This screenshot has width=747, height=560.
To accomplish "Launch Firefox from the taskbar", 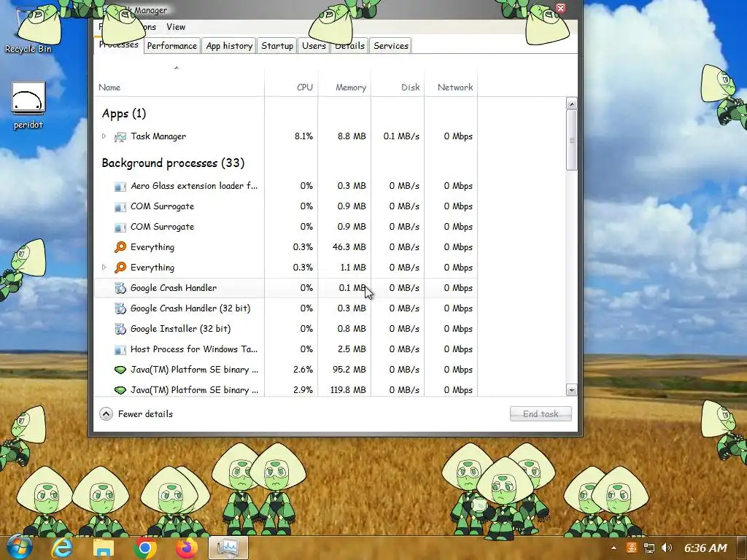I will [186, 548].
